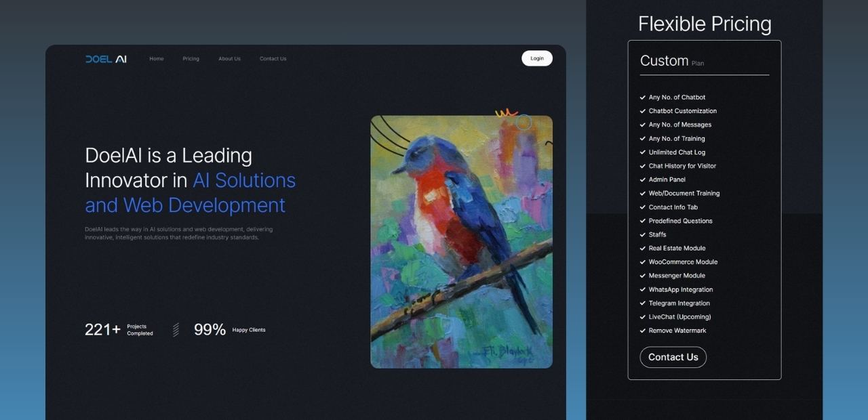This screenshot has width=868, height=420.
Task: Click the 'WooCommerce Module' feature text
Action: click(x=683, y=262)
